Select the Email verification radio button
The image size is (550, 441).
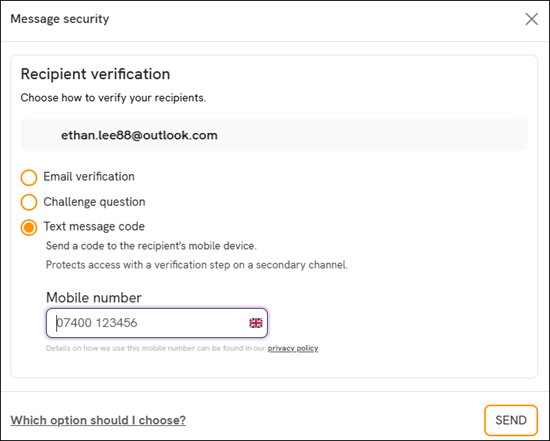29,177
